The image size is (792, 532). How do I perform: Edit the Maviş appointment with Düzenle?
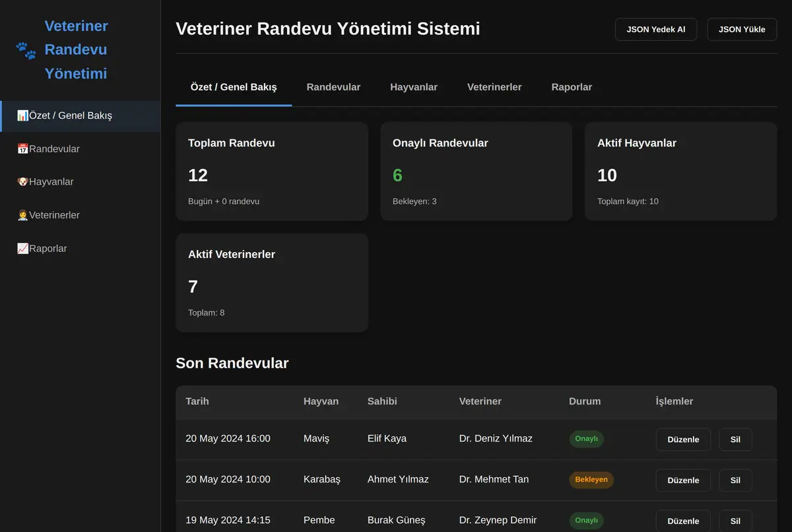coord(683,440)
